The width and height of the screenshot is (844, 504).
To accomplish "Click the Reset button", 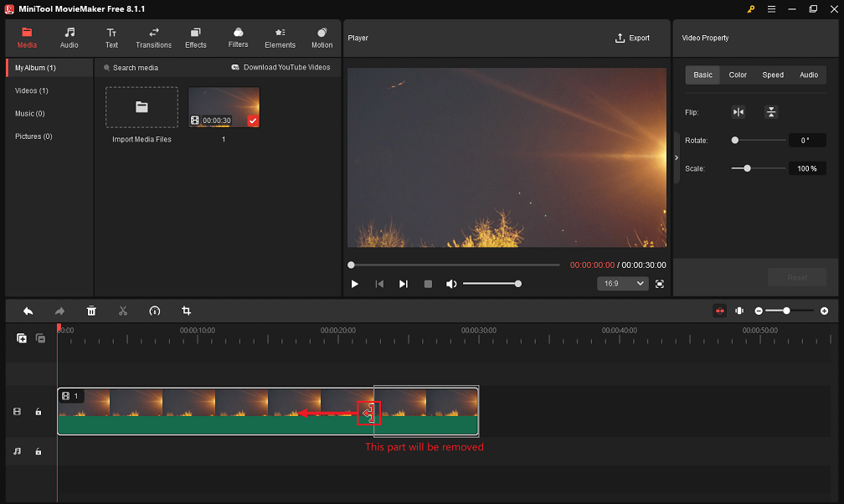I will coord(796,277).
